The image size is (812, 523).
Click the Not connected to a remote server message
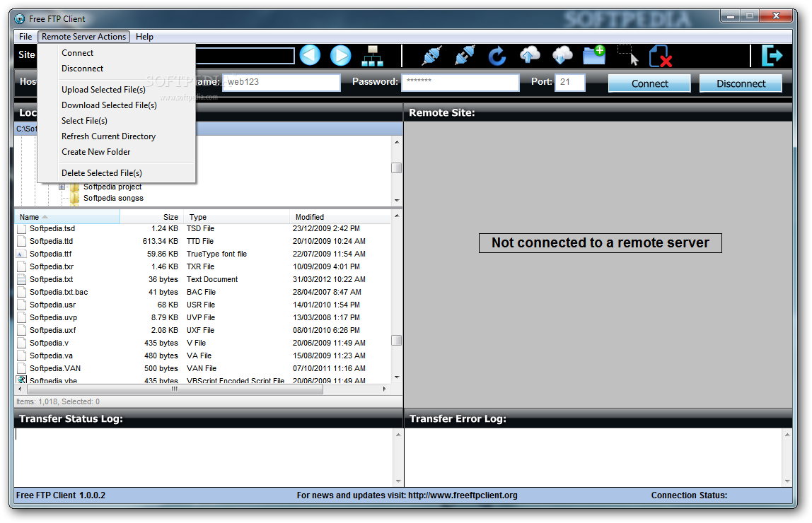601,242
